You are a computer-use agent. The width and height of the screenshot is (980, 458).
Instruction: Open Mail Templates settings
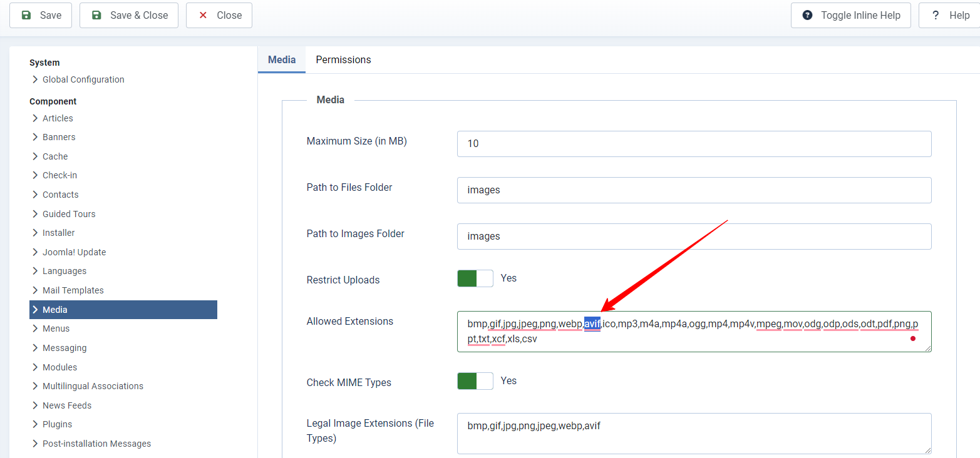point(73,290)
